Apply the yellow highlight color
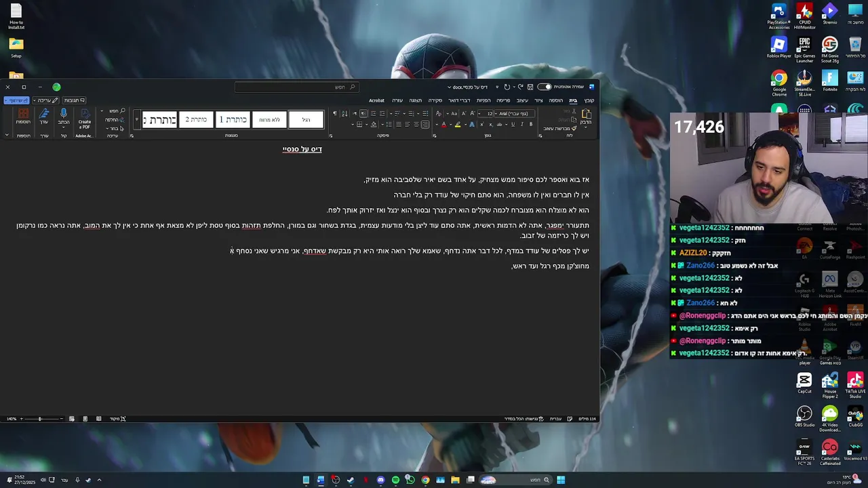The width and height of the screenshot is (868, 488). pos(458,125)
